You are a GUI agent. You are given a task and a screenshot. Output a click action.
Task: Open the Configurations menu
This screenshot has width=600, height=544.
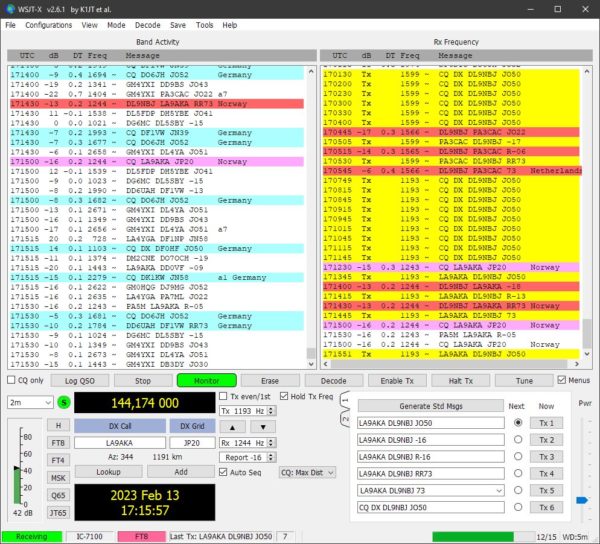click(x=49, y=25)
